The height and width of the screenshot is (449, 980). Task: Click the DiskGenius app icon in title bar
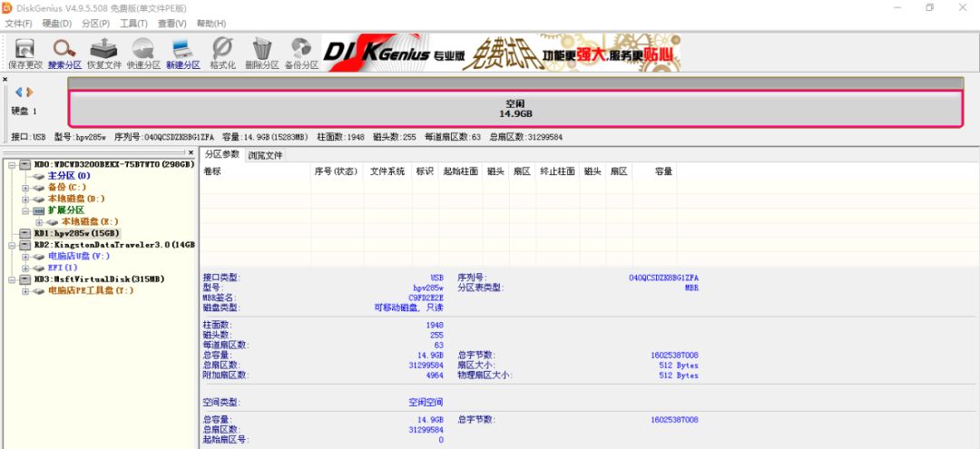7,7
